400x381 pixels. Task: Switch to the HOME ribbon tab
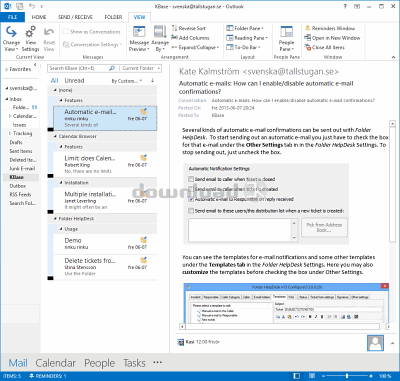[x=39, y=17]
